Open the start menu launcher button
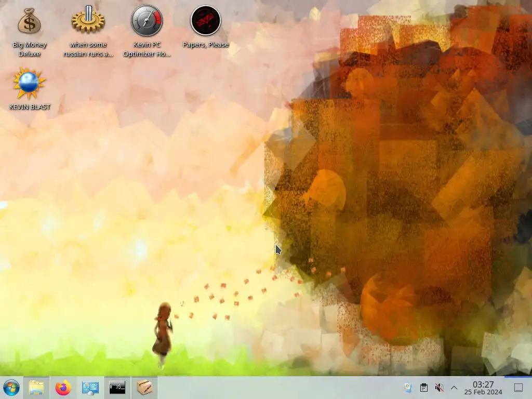The height and width of the screenshot is (399, 532). click(11, 388)
